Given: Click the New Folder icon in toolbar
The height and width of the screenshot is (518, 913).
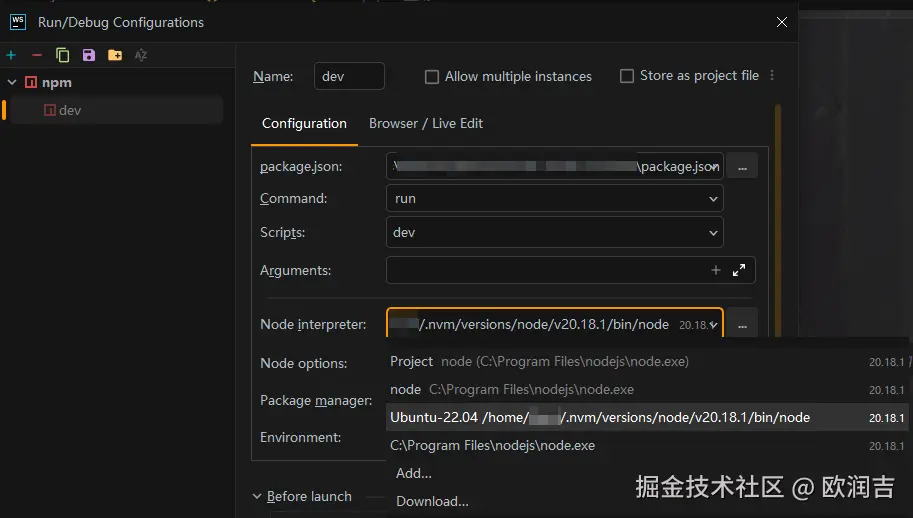Looking at the screenshot, I should (115, 55).
